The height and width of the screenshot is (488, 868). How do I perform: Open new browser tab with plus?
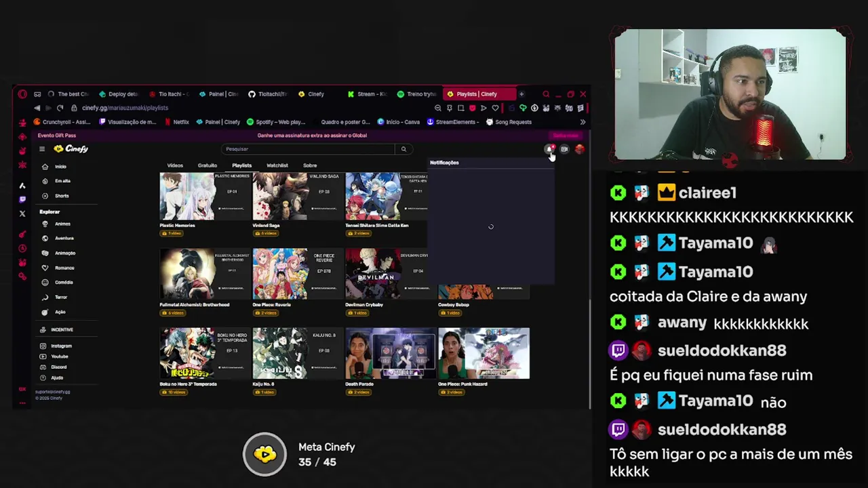click(x=521, y=94)
